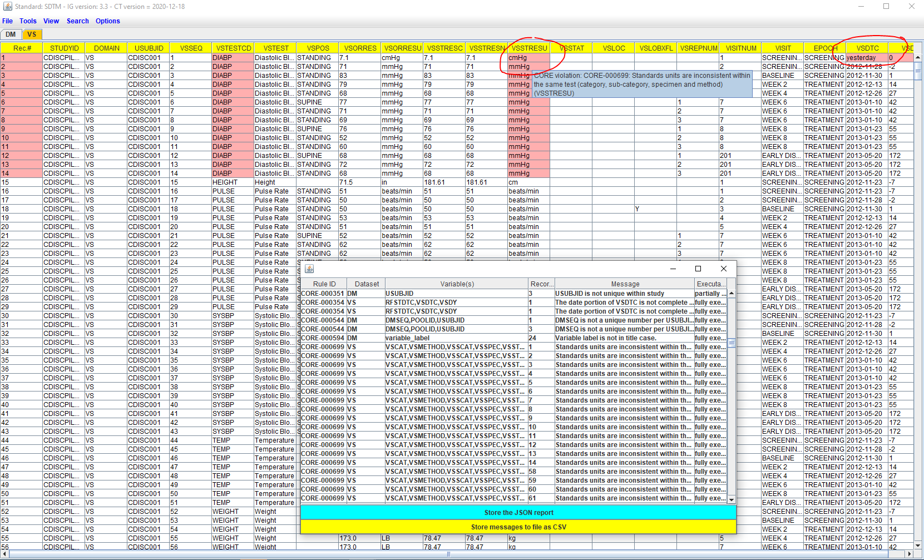This screenshot has height=560, width=924.
Task: Switch to the DM dataset tab
Action: (11, 34)
